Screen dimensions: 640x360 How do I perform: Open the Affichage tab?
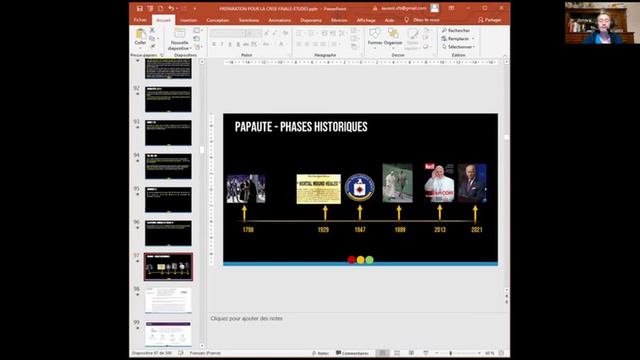[x=366, y=20]
